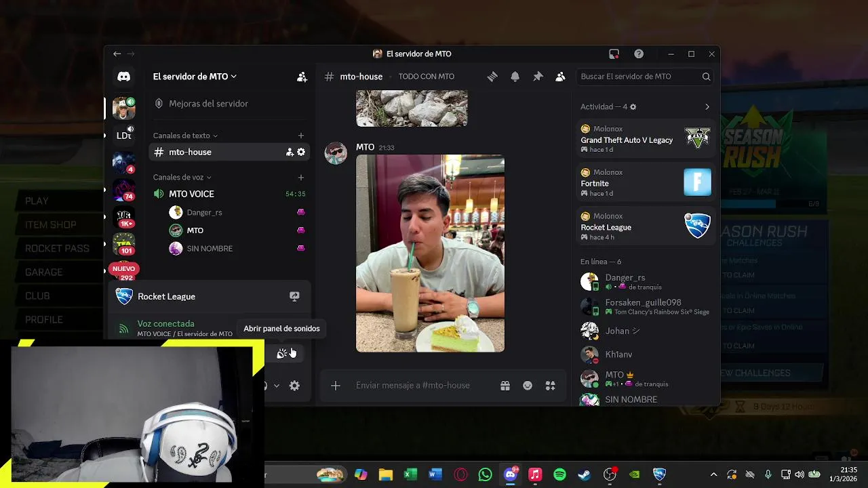This screenshot has height=488, width=868.
Task: Expand the Actividad panel arrow
Action: pyautogui.click(x=707, y=107)
